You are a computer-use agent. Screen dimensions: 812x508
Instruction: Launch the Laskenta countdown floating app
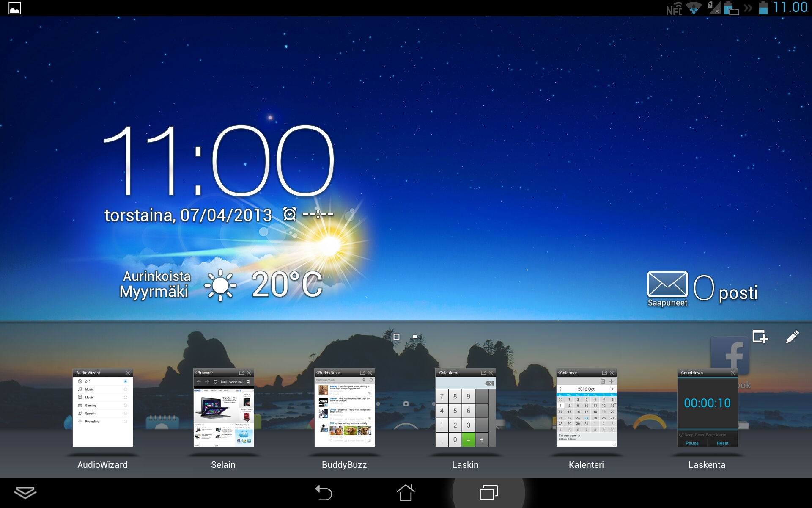pos(708,408)
